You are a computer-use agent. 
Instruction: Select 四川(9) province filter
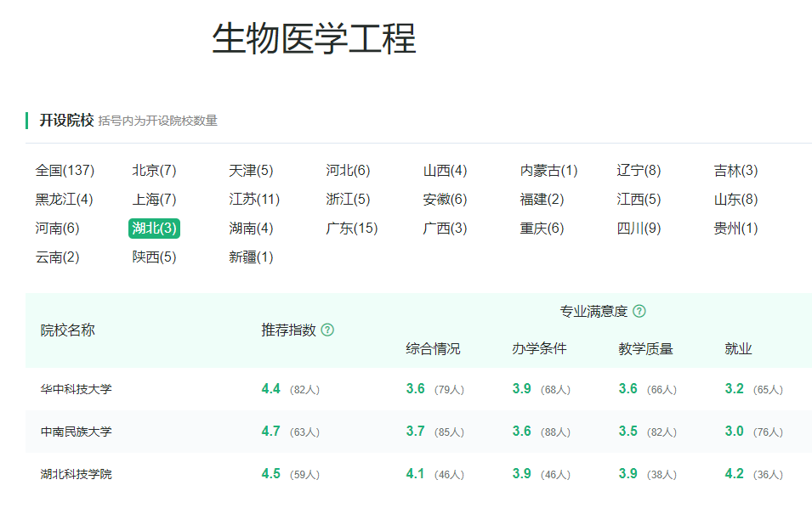click(x=639, y=229)
